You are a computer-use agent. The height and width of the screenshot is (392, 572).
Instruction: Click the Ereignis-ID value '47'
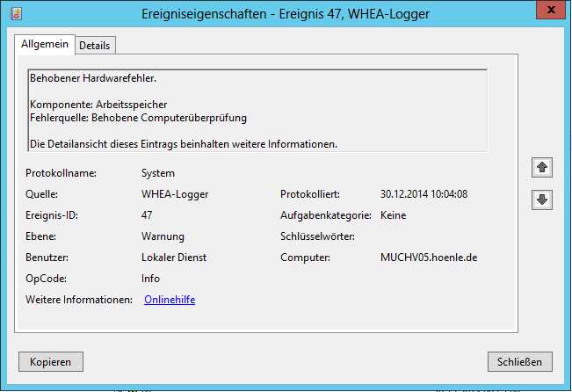tap(147, 215)
